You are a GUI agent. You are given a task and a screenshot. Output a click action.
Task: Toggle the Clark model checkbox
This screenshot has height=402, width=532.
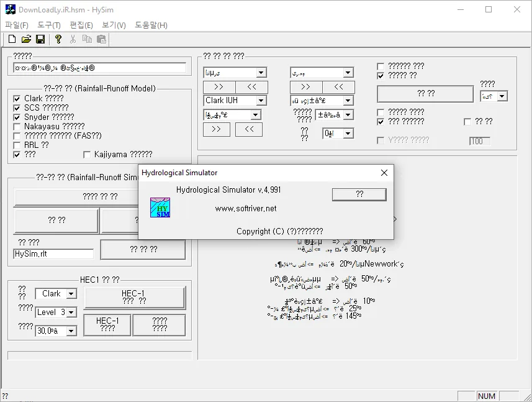tap(17, 99)
